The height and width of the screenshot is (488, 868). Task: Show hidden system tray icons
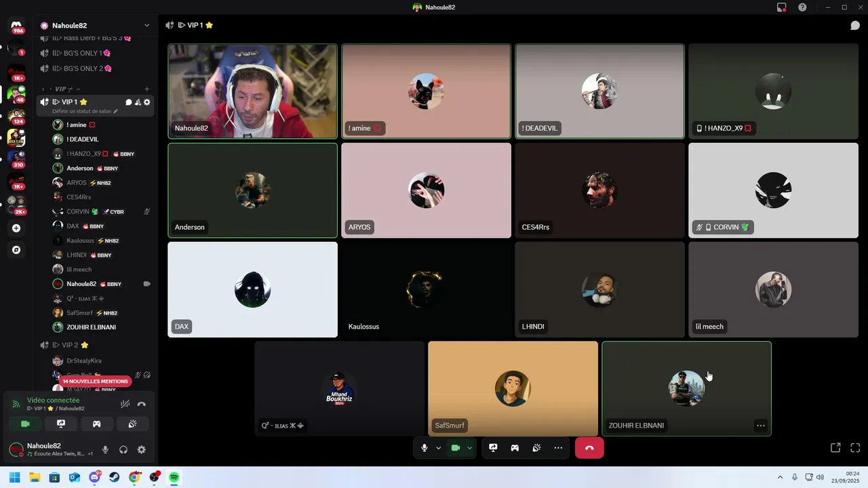pyautogui.click(x=780, y=477)
